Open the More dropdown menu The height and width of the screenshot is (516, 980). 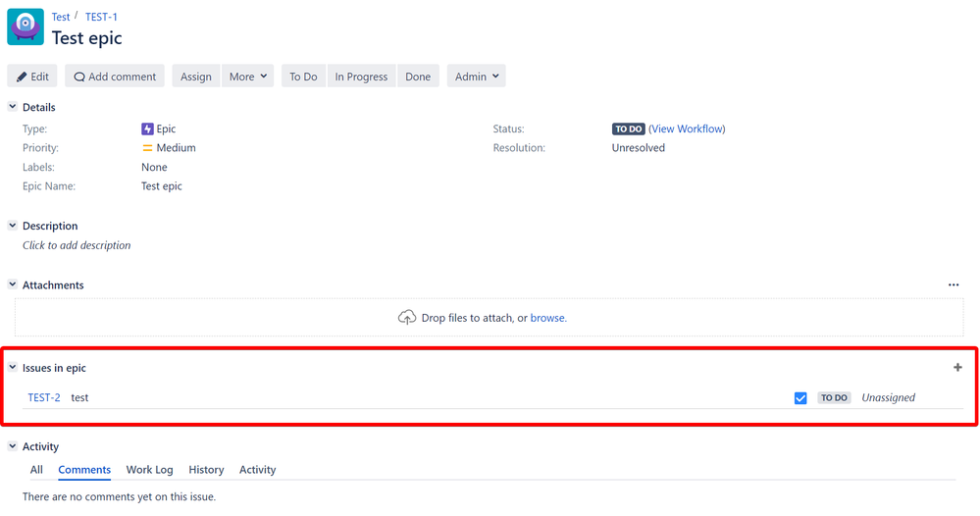coord(247,77)
